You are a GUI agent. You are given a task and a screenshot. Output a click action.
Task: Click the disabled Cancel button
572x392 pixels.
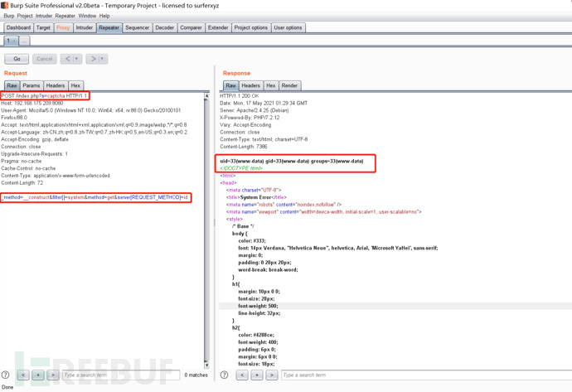coord(45,59)
